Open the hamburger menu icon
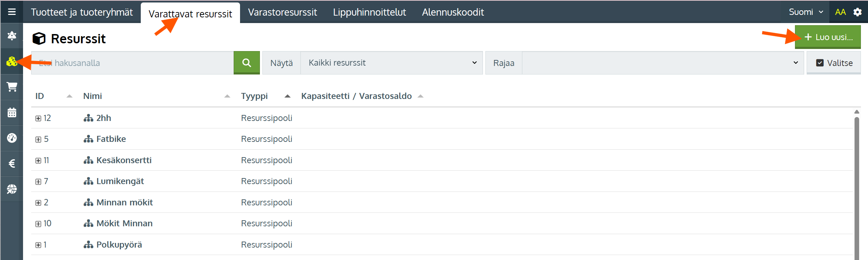This screenshot has width=868, height=260. [x=12, y=12]
